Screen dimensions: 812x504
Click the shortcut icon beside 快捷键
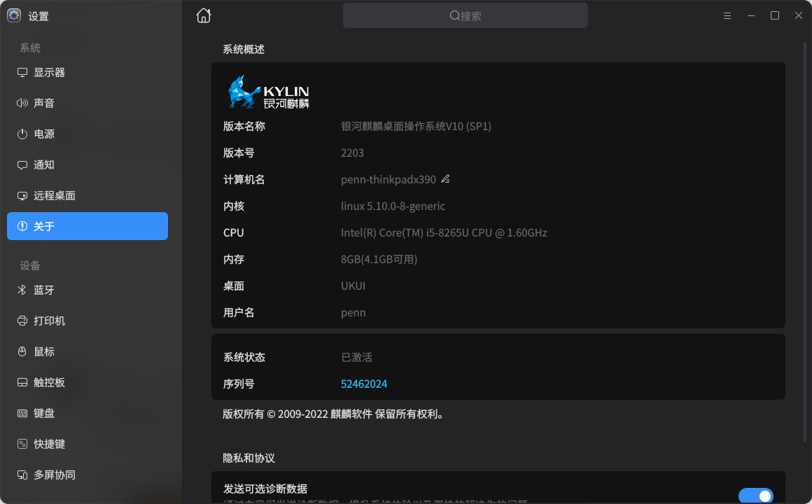22,444
